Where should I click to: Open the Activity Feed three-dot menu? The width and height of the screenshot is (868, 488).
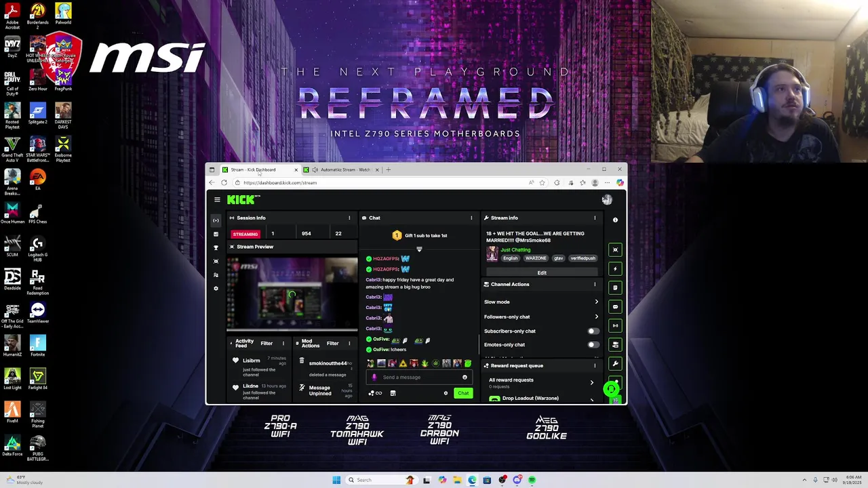coord(283,344)
